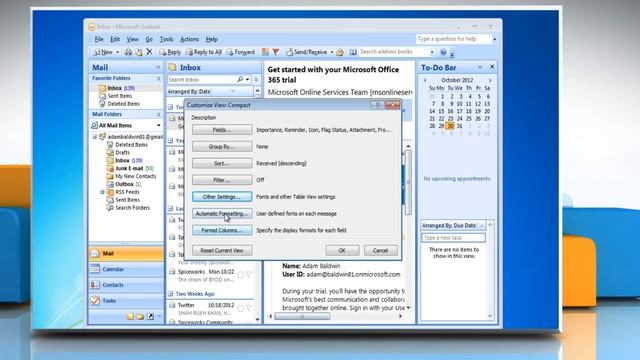Close the To-Do Bar with X
Screen dimensions: 640x360
coord(492,67)
